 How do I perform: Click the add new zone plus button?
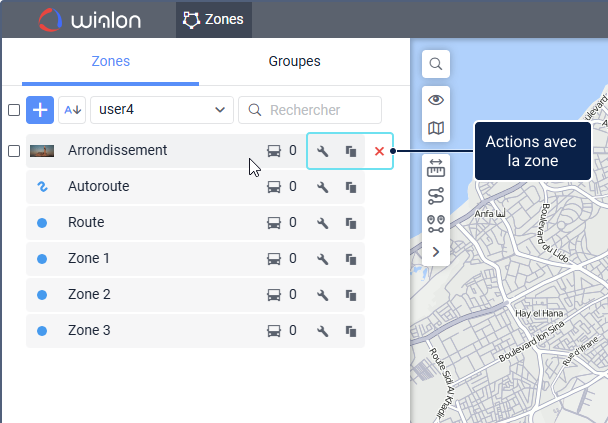click(x=40, y=110)
